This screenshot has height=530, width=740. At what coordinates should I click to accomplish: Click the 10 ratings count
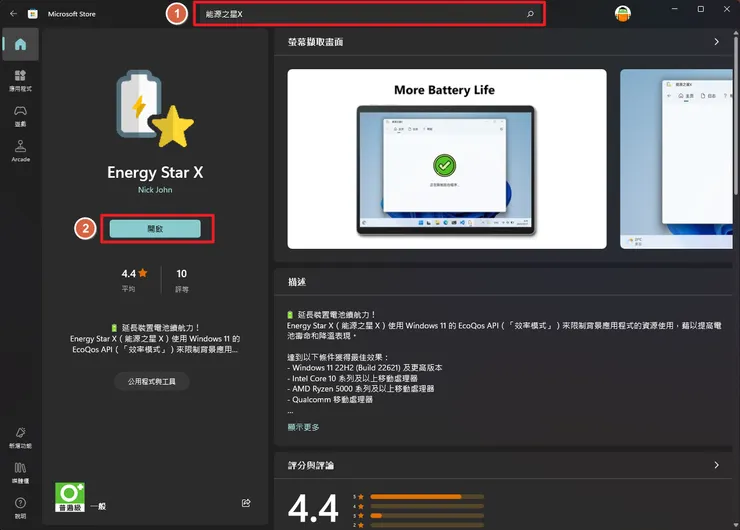(182, 274)
